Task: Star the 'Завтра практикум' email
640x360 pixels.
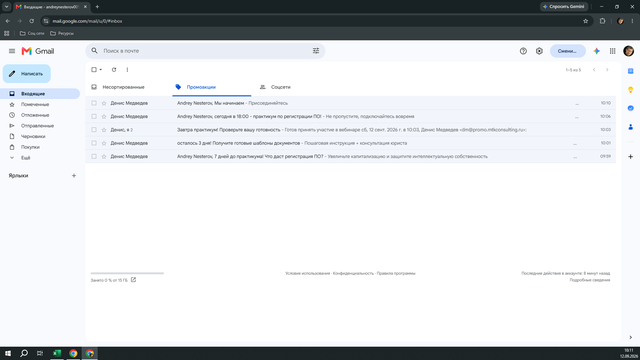Action: [x=104, y=130]
